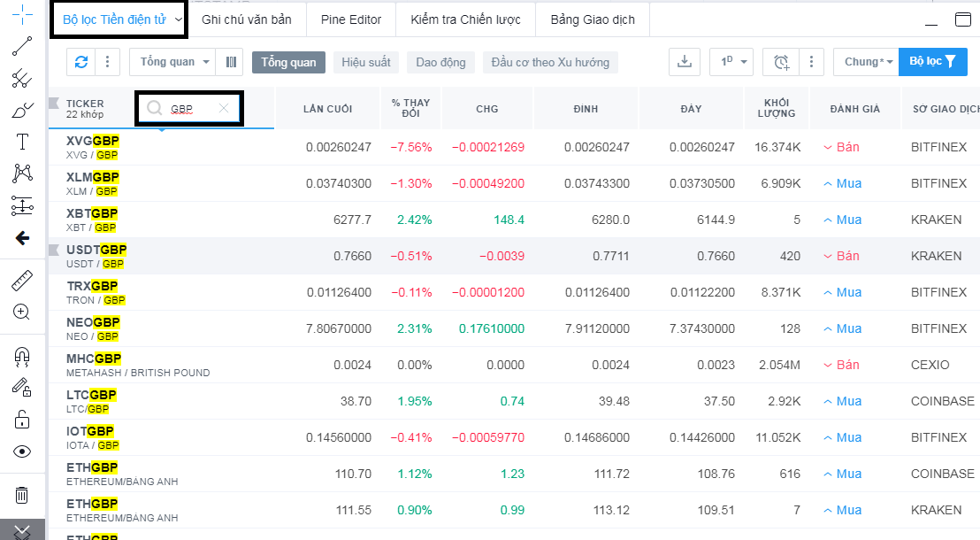
Task: Open the Bộ lọc Tiền điện tử dropdown
Action: pos(119,19)
